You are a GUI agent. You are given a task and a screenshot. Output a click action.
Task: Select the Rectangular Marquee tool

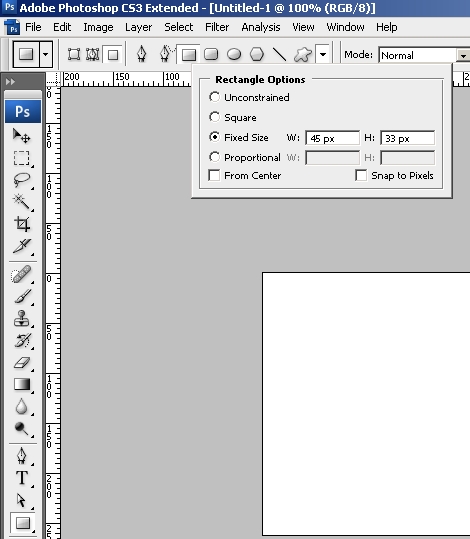click(21, 158)
